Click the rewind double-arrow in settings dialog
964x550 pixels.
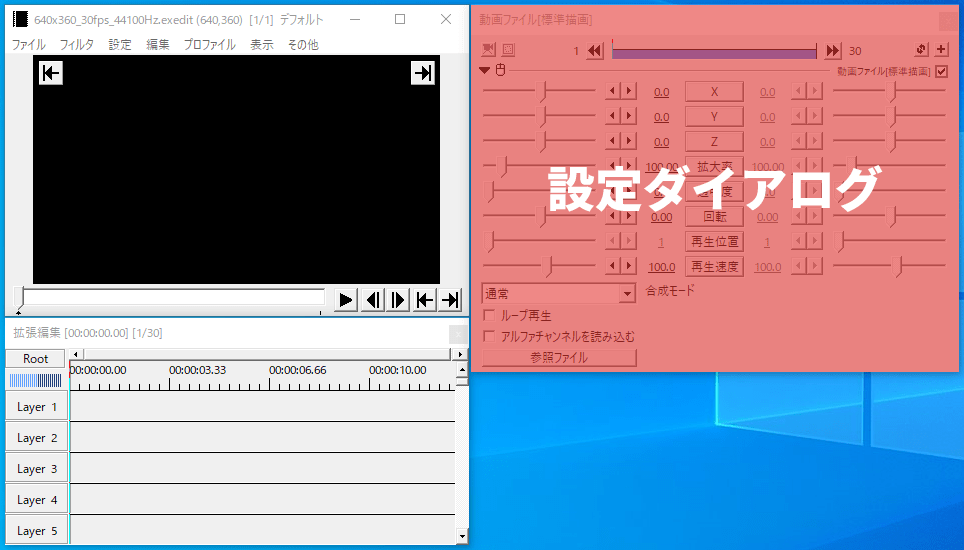pyautogui.click(x=595, y=50)
